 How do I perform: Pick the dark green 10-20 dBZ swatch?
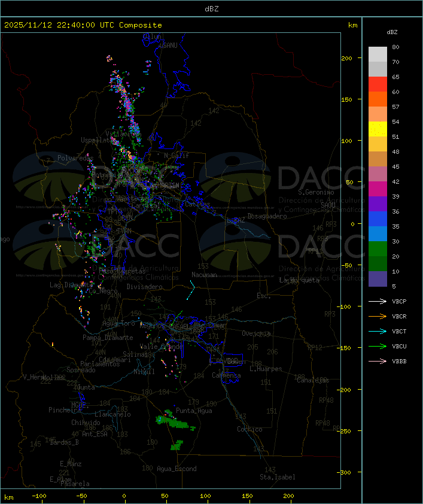point(378,263)
